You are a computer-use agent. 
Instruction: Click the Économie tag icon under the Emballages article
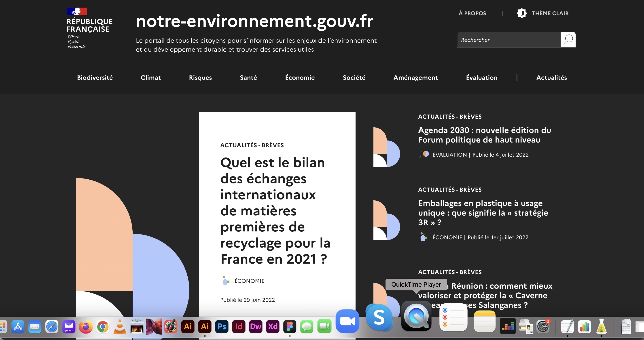coord(424,237)
